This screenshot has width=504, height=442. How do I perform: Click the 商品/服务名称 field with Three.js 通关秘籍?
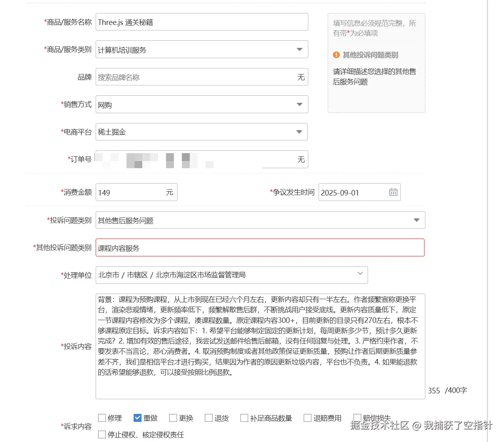click(x=202, y=22)
